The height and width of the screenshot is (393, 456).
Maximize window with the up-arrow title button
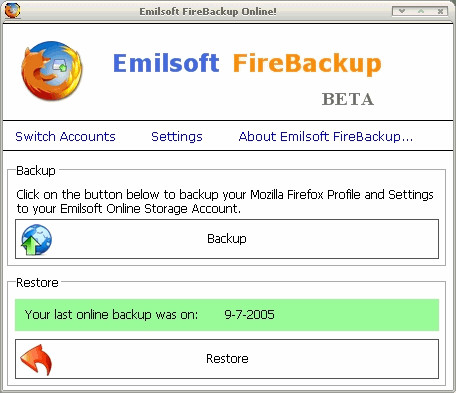tap(421, 11)
